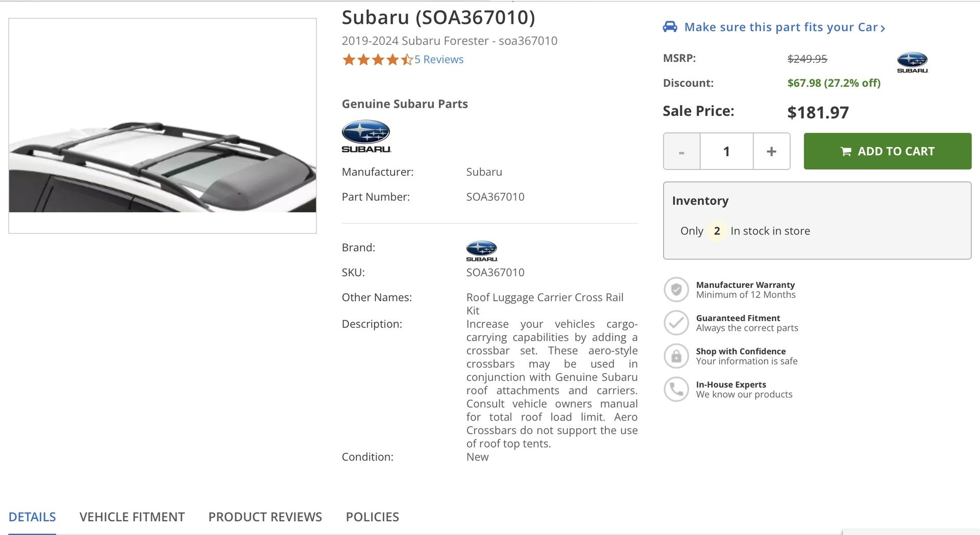Image resolution: width=980 pixels, height=535 pixels.
Task: Decrease quantity with the minus button
Action: coord(681,151)
